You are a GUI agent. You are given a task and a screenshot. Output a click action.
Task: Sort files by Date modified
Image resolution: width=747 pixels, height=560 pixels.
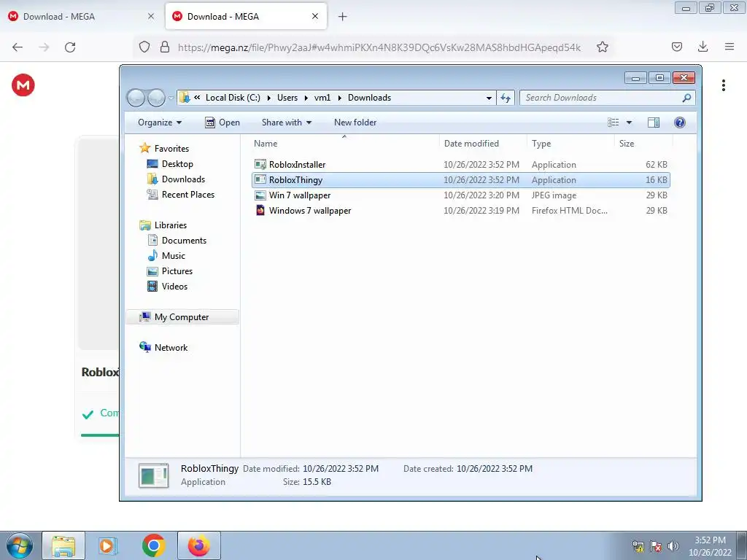pyautogui.click(x=483, y=144)
